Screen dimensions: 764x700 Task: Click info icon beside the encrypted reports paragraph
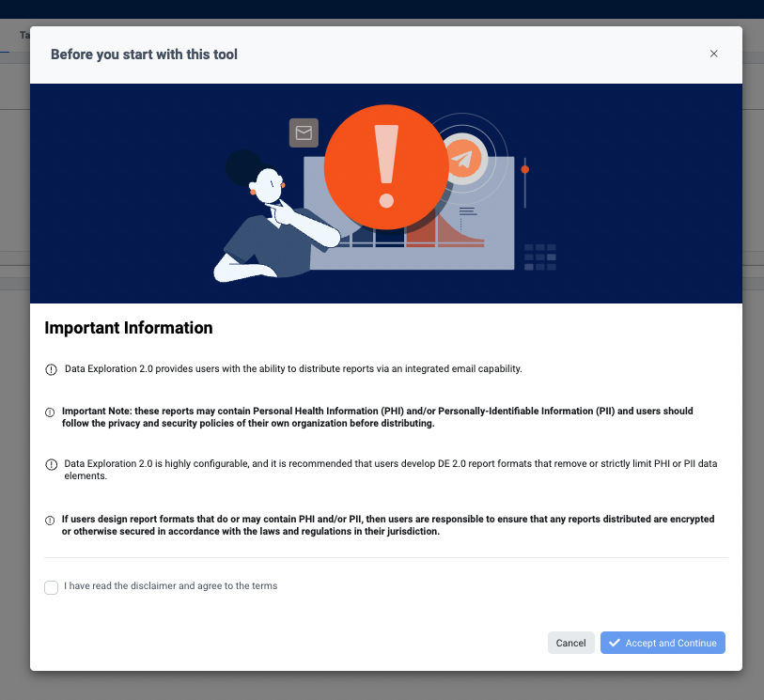tap(51, 520)
